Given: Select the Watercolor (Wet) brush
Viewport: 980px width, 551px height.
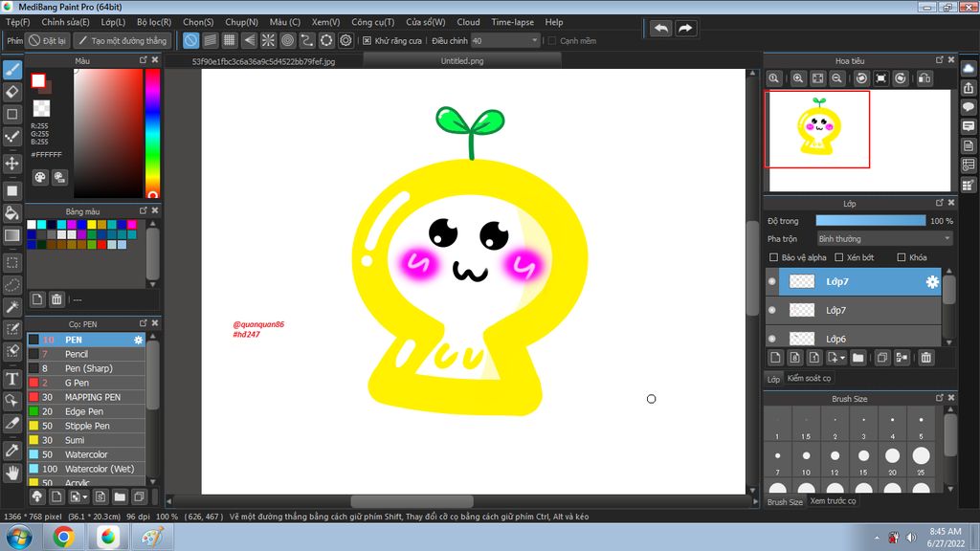Looking at the screenshot, I should (86, 469).
